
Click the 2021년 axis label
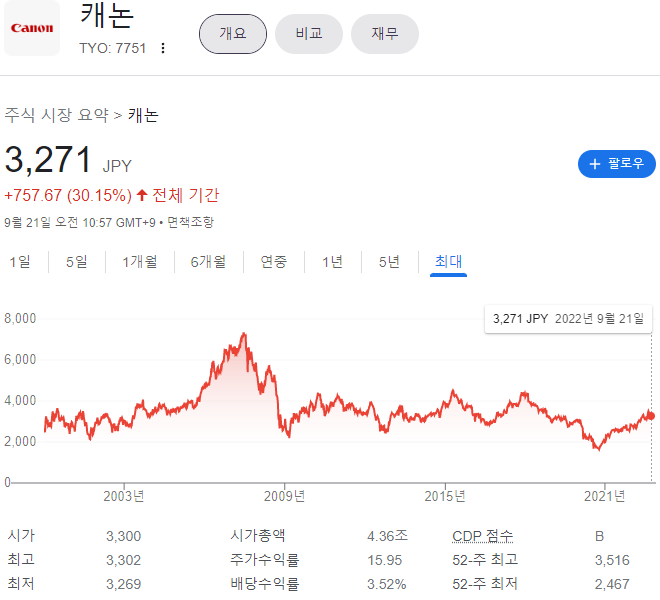[604, 496]
